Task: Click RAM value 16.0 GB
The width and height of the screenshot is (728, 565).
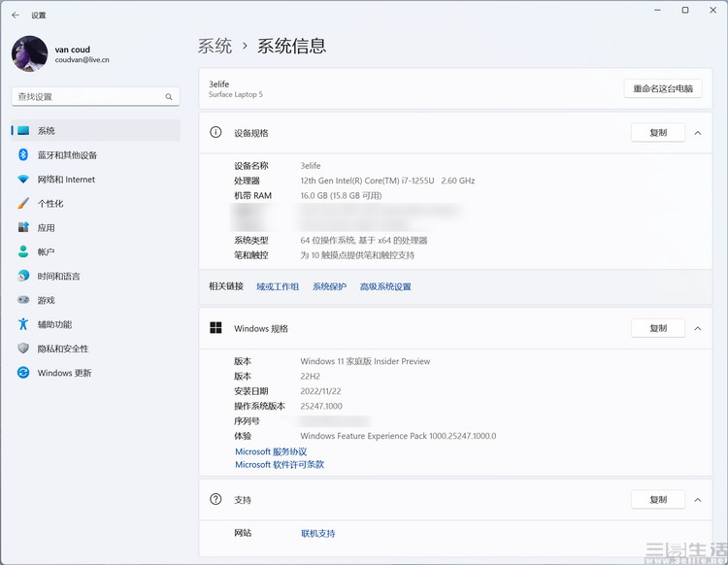Action: click(x=341, y=195)
